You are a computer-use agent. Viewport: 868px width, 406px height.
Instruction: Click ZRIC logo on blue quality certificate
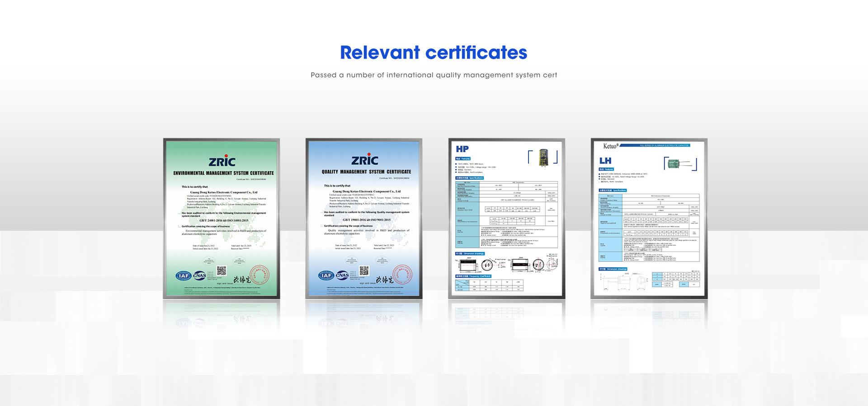coord(365,160)
